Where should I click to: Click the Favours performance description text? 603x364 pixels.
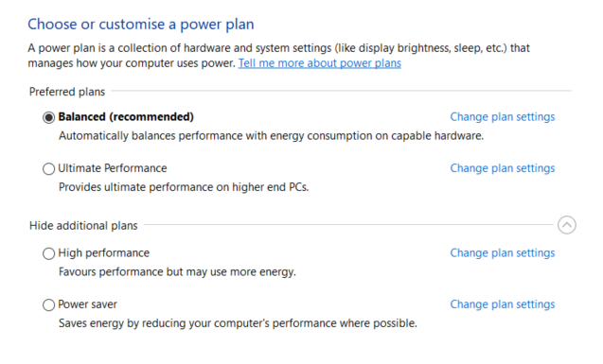(x=177, y=272)
